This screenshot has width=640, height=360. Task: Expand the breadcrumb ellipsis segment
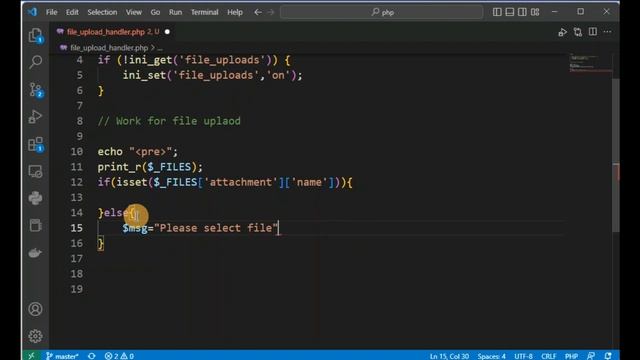pos(160,48)
